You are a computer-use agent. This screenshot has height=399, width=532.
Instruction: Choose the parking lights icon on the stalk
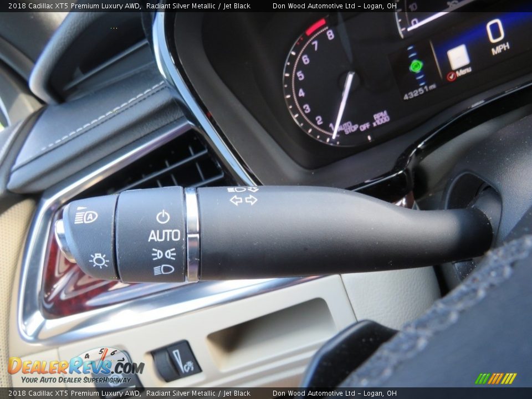163,254
